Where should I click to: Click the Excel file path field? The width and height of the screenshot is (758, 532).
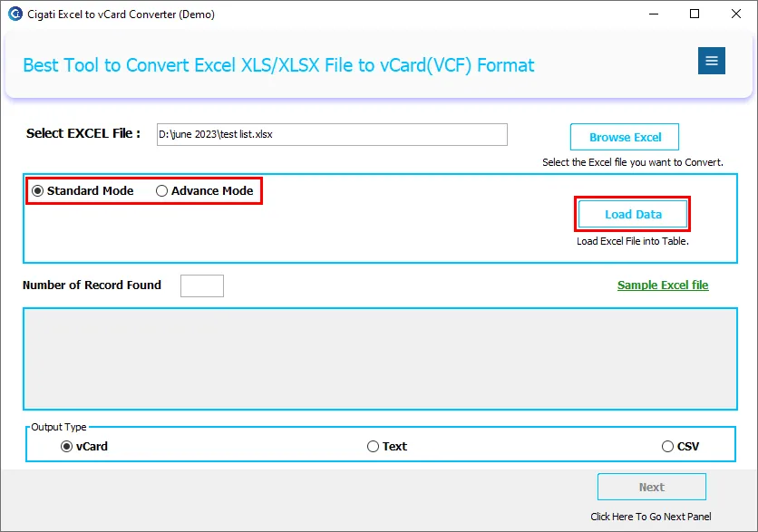pos(332,134)
